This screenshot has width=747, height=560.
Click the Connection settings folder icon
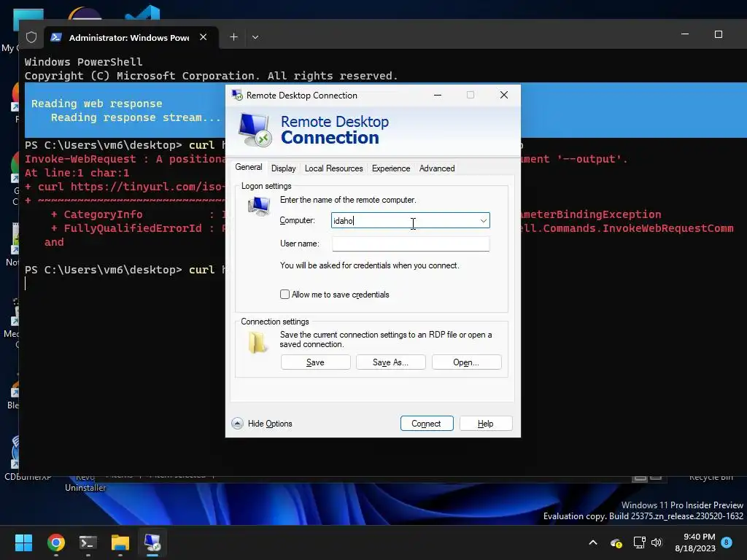(x=258, y=343)
